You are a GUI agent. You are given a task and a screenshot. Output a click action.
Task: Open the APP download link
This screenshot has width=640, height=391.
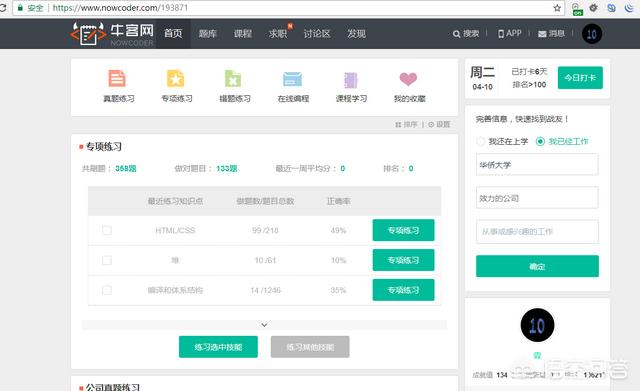510,33
